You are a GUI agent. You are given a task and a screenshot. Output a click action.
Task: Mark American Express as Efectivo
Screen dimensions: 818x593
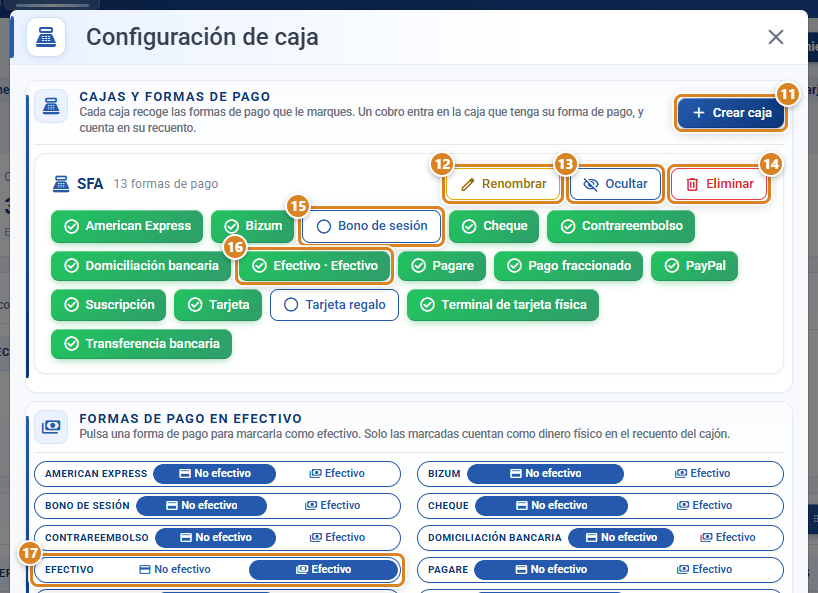[x=337, y=474]
